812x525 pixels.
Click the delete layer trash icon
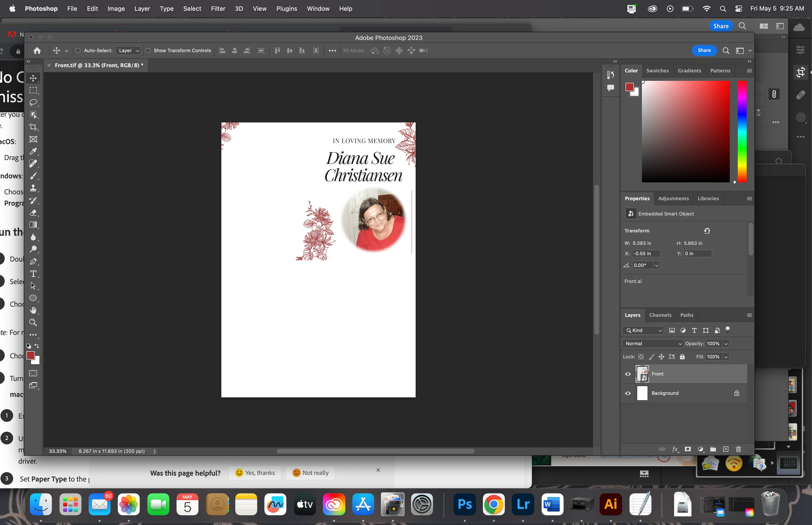click(x=738, y=449)
